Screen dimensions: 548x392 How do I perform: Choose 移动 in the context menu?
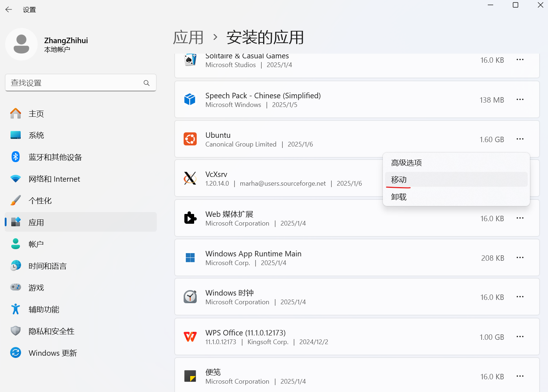[x=456, y=180]
